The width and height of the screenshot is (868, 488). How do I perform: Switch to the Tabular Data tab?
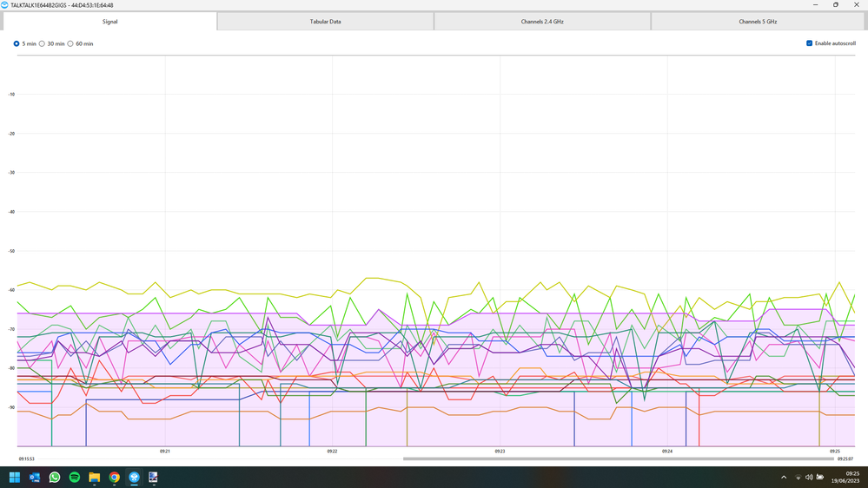(325, 22)
